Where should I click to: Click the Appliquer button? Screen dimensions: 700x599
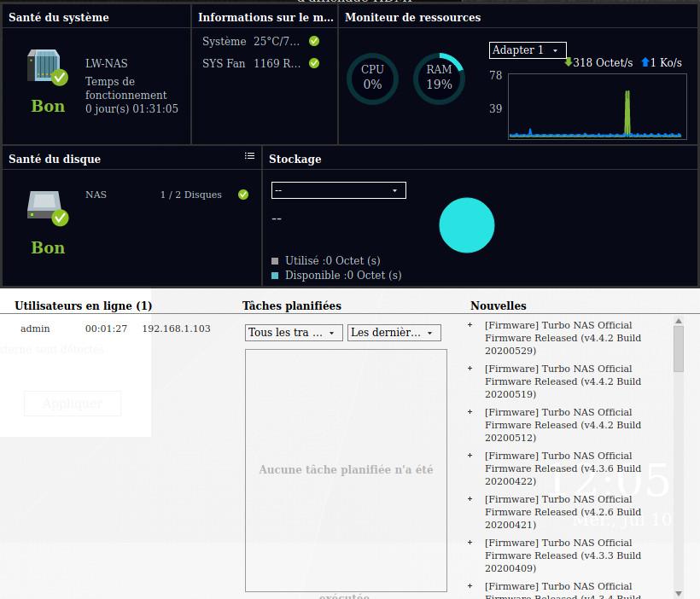pyautogui.click(x=73, y=404)
